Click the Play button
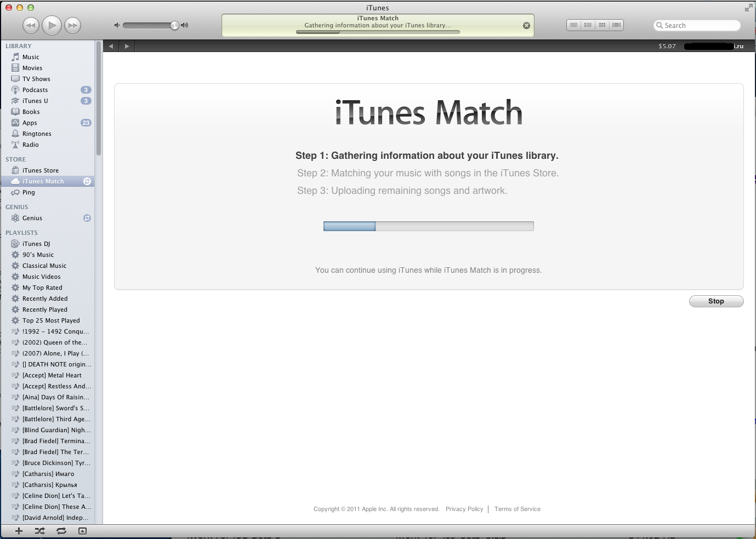Viewport: 756px width, 539px height. pos(52,25)
